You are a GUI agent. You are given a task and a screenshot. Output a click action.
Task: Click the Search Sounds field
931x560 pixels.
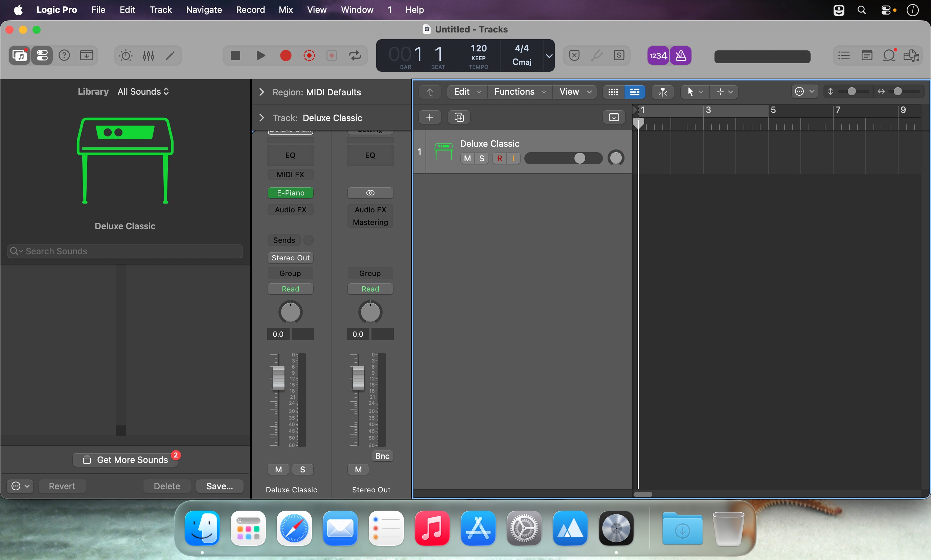point(125,251)
